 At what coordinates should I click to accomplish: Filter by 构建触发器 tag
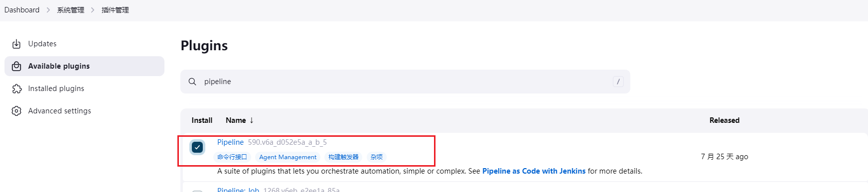pyautogui.click(x=343, y=157)
